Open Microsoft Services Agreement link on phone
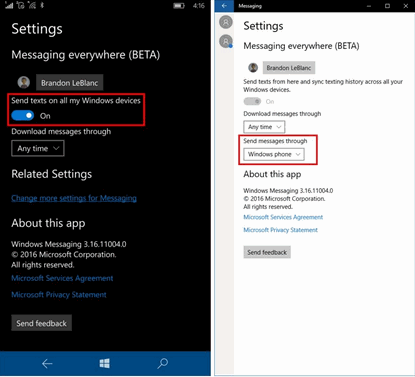The height and width of the screenshot is (377, 415). [x=62, y=278]
